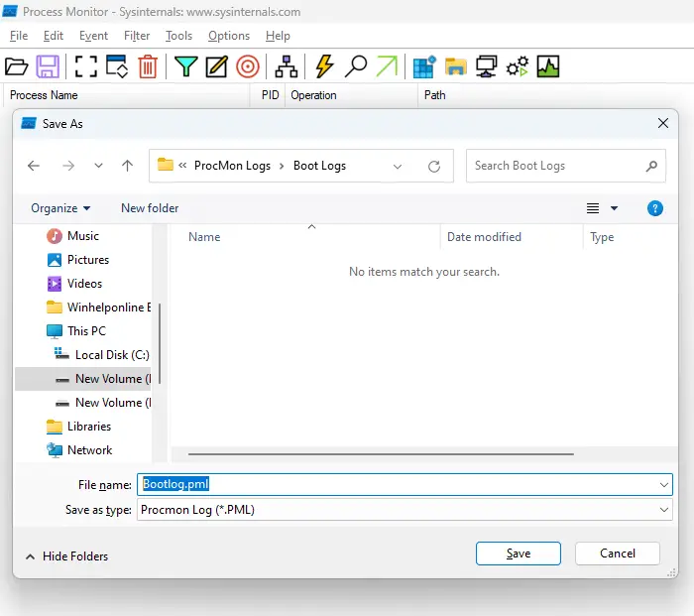Select Local Disk (C:)
This screenshot has width=694, height=616.
pyautogui.click(x=102, y=355)
